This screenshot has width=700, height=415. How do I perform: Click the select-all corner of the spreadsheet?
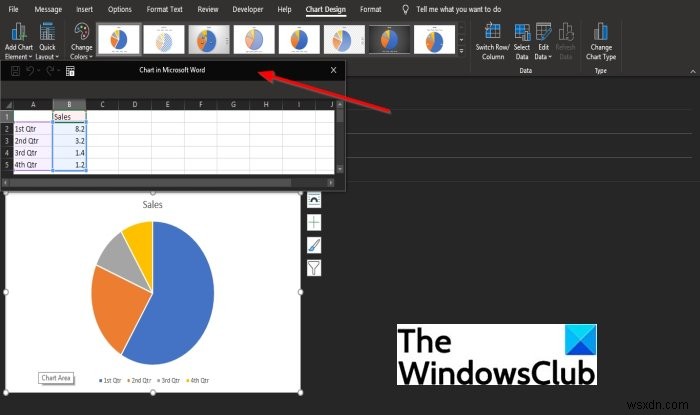(x=7, y=104)
